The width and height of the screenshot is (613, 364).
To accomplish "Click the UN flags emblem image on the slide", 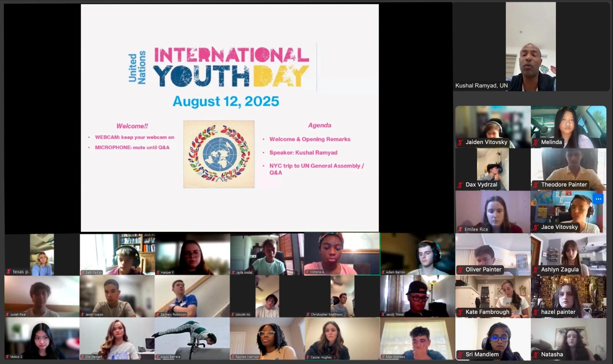I will point(219,154).
